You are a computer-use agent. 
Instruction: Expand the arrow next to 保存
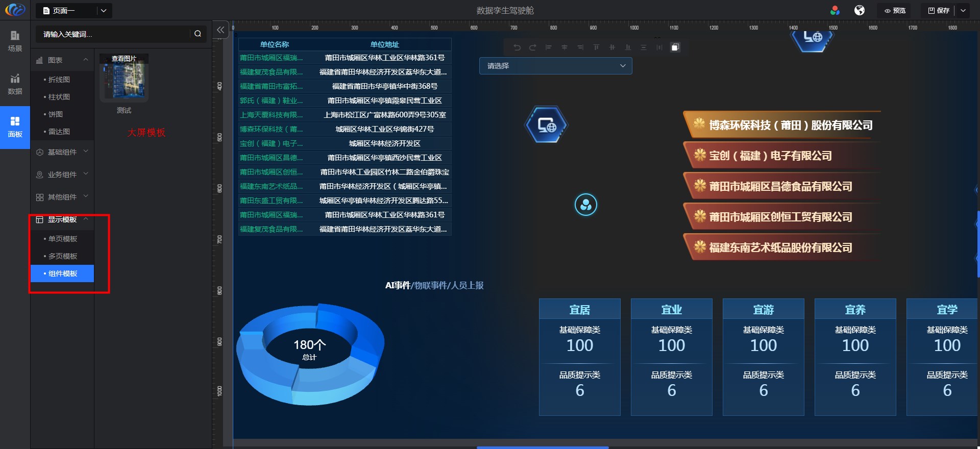click(963, 10)
